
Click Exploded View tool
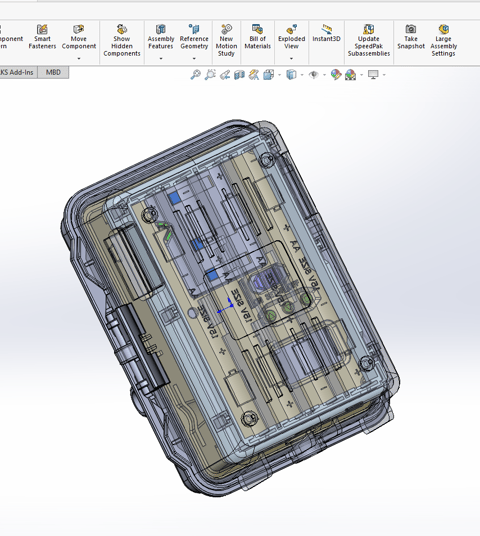291,37
